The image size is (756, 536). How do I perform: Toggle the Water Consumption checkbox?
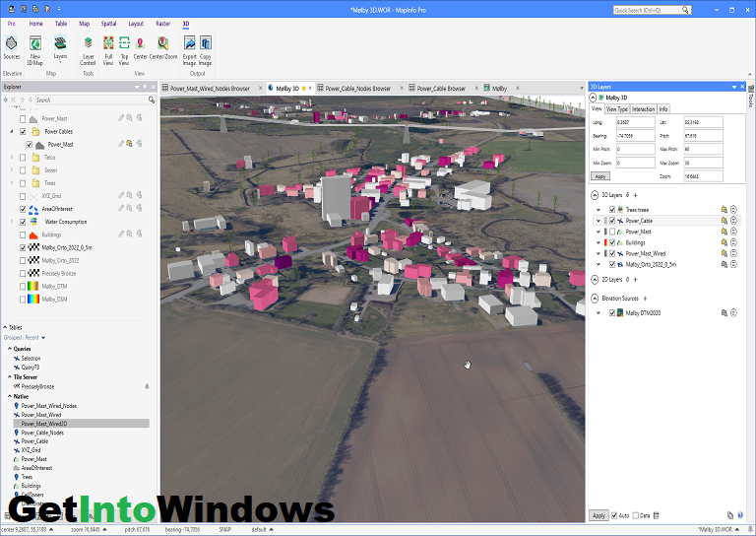point(23,222)
